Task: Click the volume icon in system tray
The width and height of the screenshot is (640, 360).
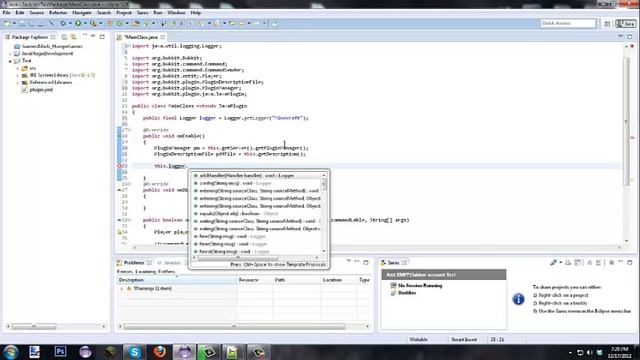Action: click(x=589, y=352)
